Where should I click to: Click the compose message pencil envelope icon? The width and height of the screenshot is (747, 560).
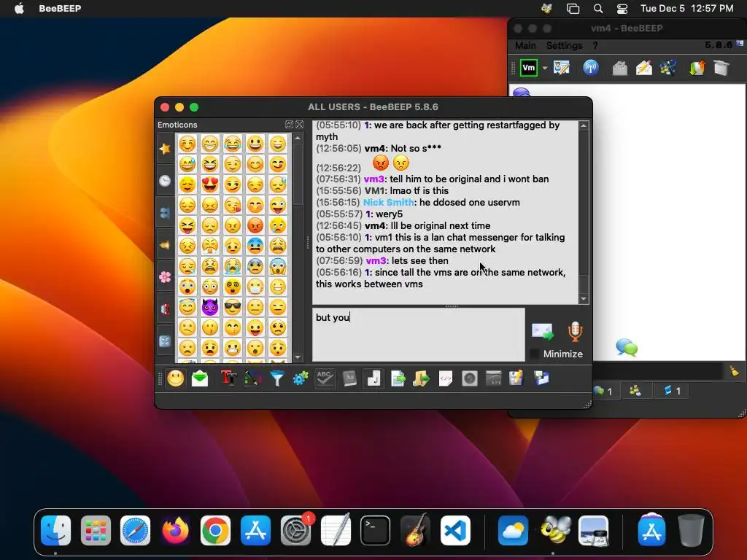(x=644, y=68)
